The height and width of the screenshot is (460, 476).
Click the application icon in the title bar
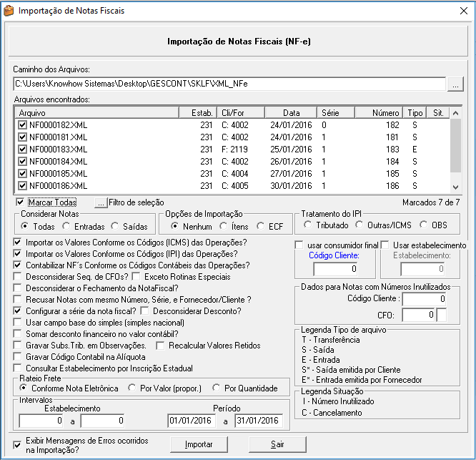pos(9,11)
